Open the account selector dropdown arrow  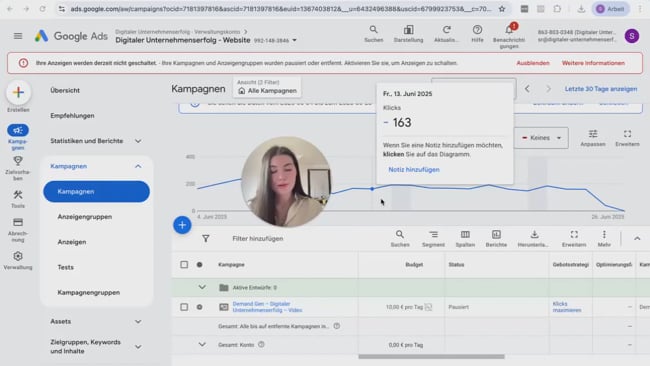pyautogui.click(x=294, y=41)
